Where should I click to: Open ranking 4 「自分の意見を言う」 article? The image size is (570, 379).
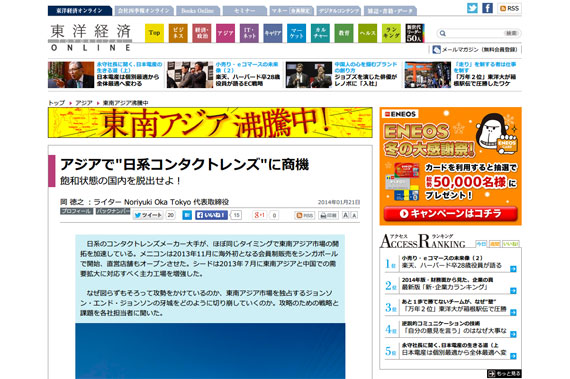pyautogui.click(x=454, y=331)
